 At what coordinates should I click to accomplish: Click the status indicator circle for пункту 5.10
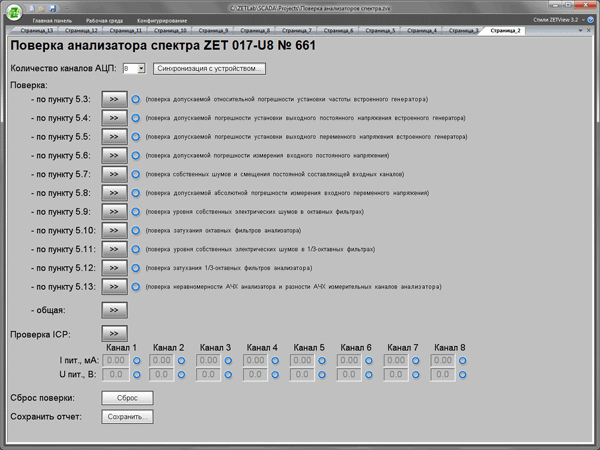click(135, 231)
